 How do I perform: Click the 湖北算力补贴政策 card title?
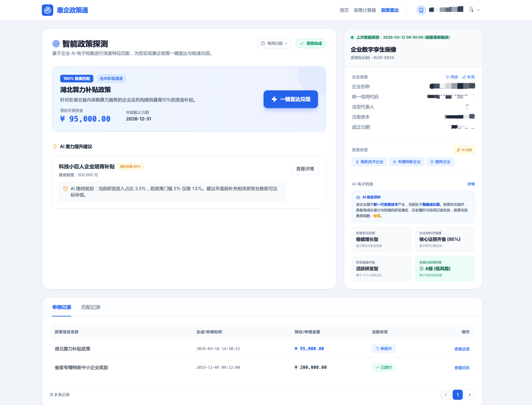[x=86, y=90]
